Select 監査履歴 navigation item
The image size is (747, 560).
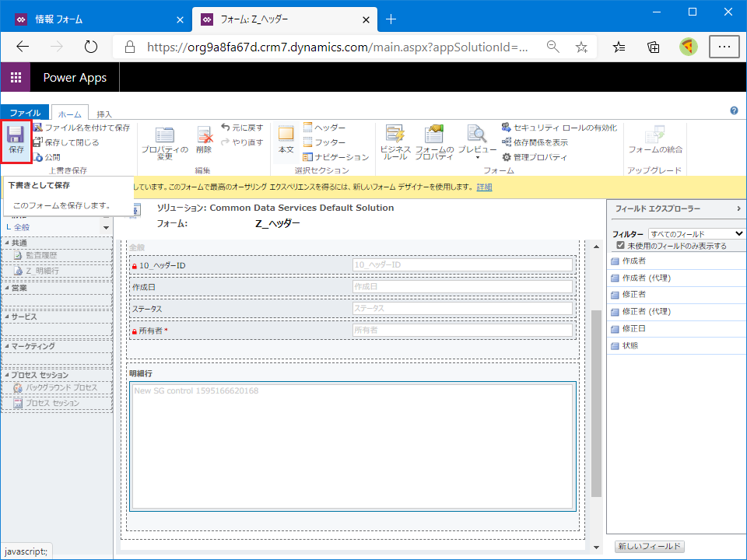coord(57,255)
